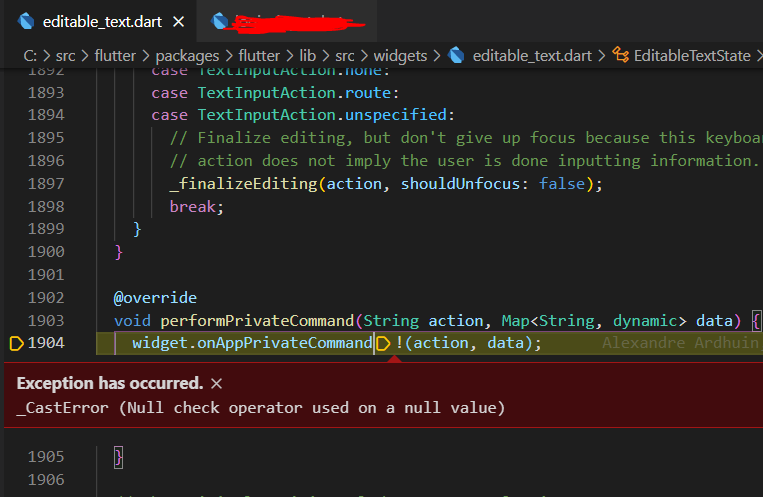Click the inline execution pointer after onAppPrivateCommand
This screenshot has height=497, width=763.
click(x=383, y=343)
